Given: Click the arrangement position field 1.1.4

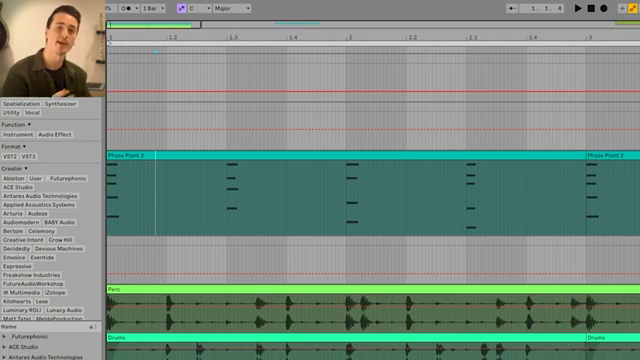Looking at the screenshot, I should coord(541,8).
